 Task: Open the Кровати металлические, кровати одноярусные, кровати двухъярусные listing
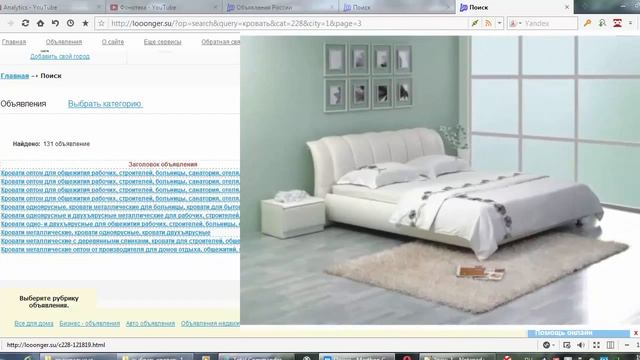pos(106,233)
